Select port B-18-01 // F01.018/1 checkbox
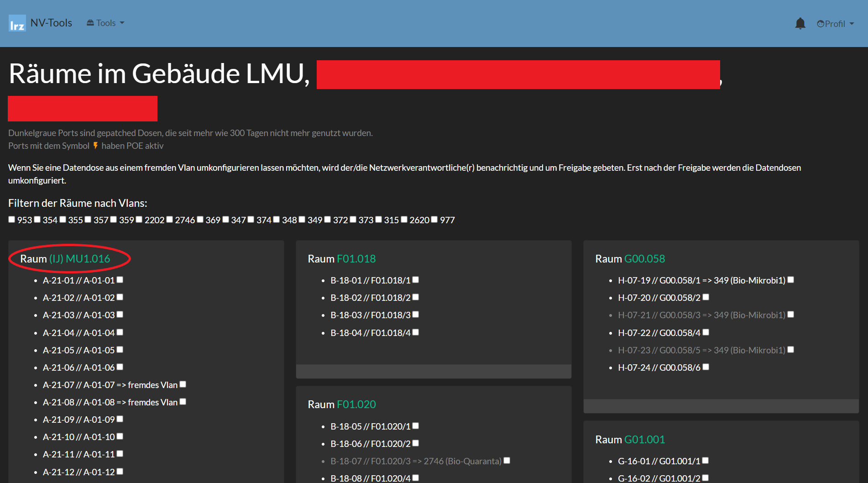The height and width of the screenshot is (483, 868). (416, 280)
